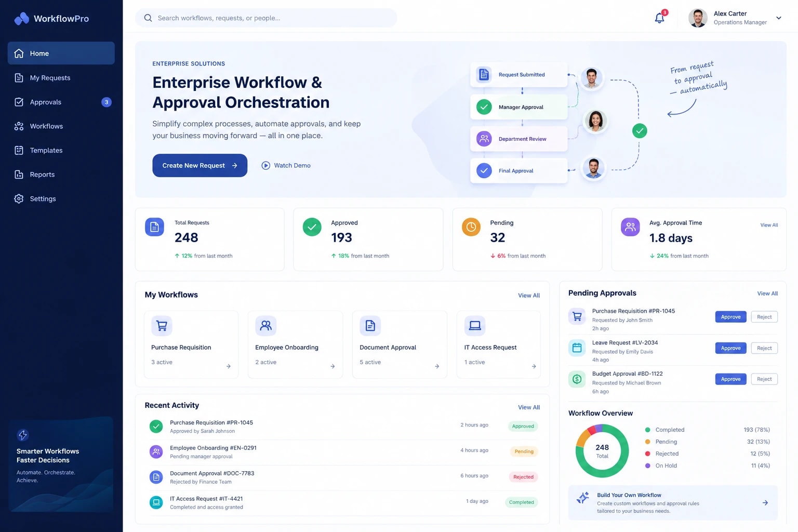Click the lightning bolt icon in sidebar promo
This screenshot has width=798, height=532.
coord(23,435)
